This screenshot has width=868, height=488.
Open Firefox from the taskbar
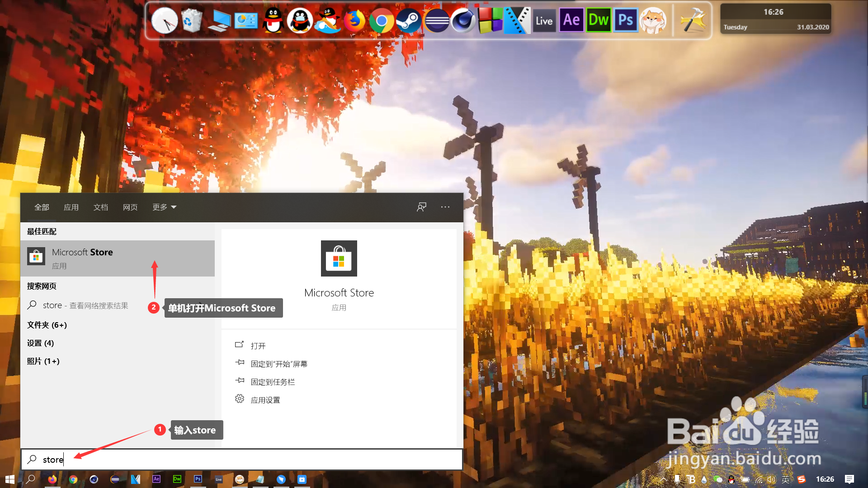click(x=52, y=479)
